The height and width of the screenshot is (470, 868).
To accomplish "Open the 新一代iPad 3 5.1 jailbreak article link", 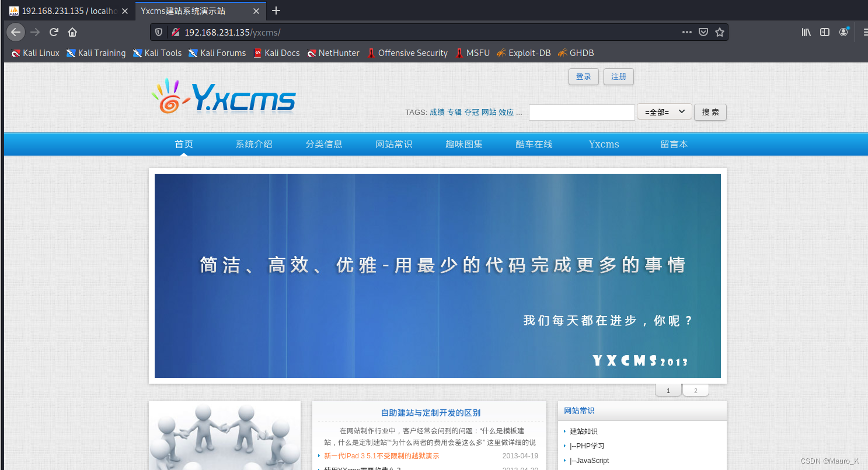I will tap(380, 455).
